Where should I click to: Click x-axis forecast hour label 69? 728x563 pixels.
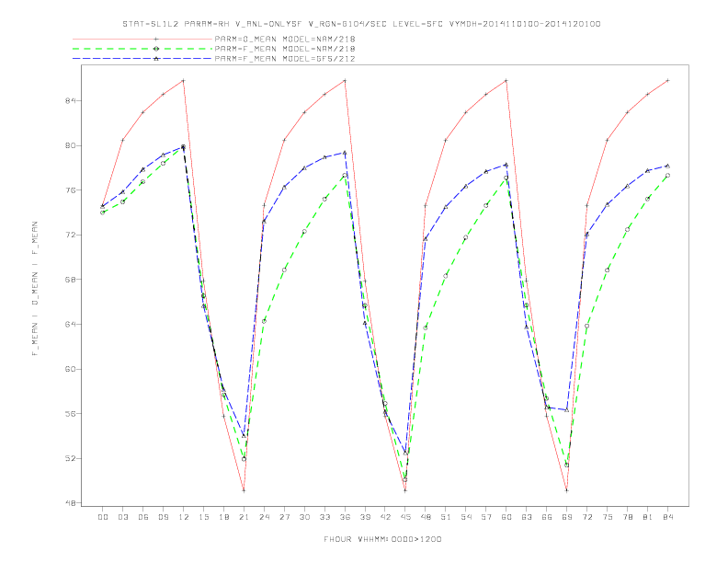click(567, 517)
